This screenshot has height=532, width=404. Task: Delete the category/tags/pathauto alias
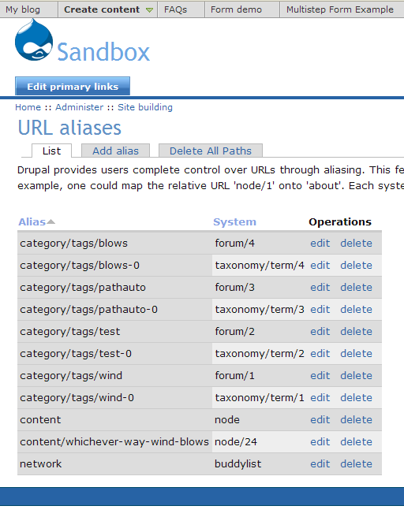click(356, 287)
